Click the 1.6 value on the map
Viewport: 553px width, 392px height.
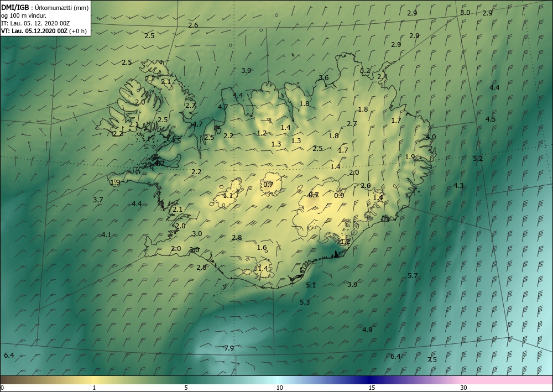262,248
